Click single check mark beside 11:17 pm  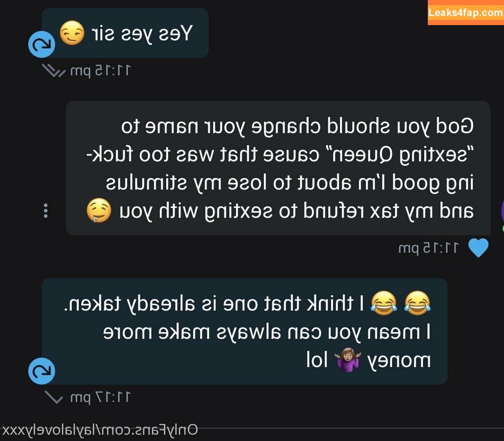[x=53, y=398]
